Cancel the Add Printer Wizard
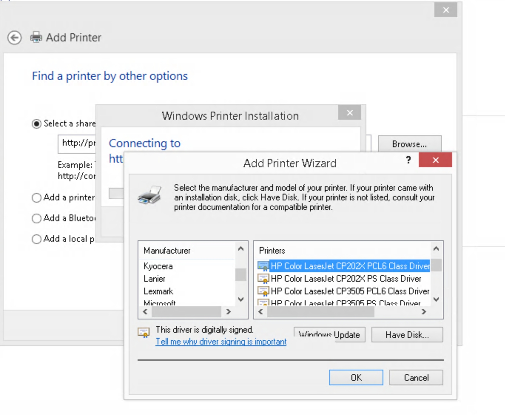 tap(416, 377)
